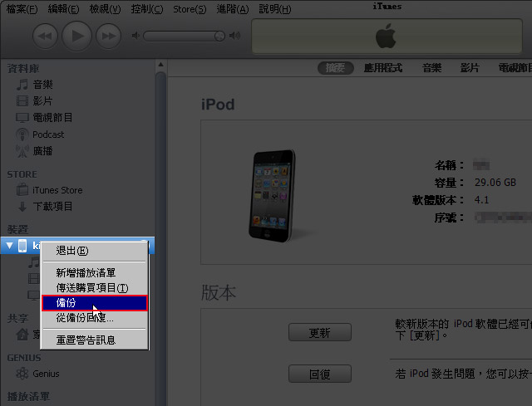The width and height of the screenshot is (532, 406).
Task: Select 廣播 radio tower icon
Action: click(22, 151)
